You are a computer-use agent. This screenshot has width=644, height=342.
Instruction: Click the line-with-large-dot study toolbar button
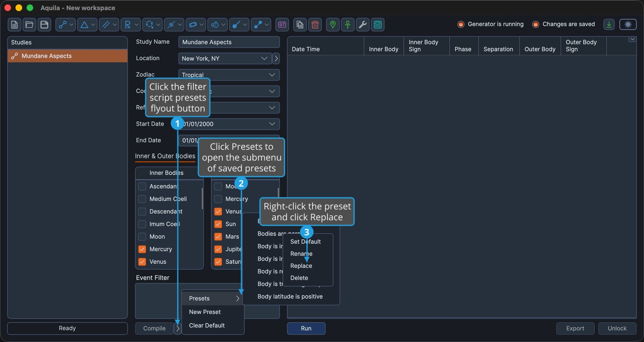[239, 25]
